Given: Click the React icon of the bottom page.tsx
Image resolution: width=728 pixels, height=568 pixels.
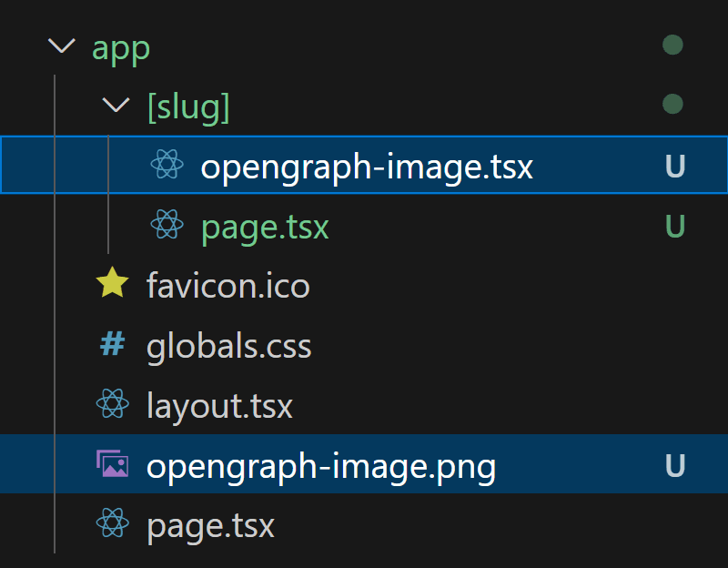Looking at the screenshot, I should 112,525.
